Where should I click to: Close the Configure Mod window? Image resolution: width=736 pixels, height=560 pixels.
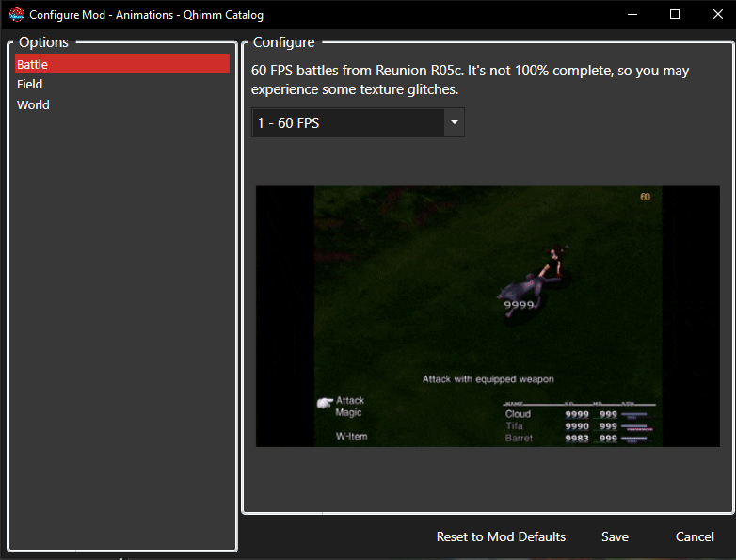click(718, 14)
